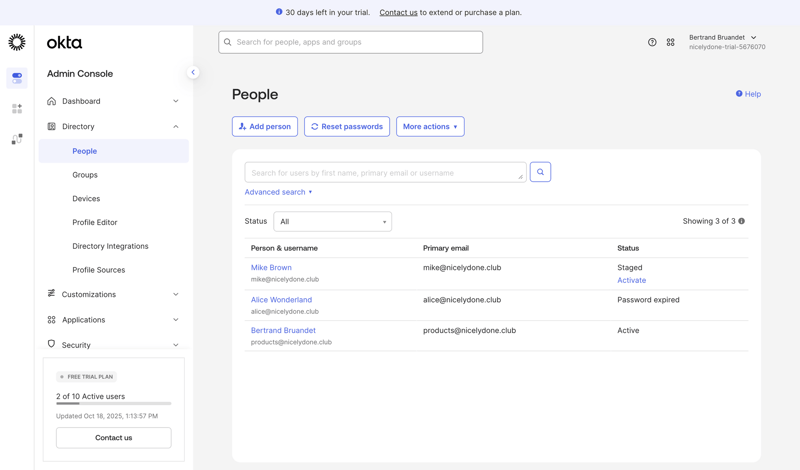Click Contact us button in trial plan card
This screenshot has width=800, height=470.
pos(114,438)
